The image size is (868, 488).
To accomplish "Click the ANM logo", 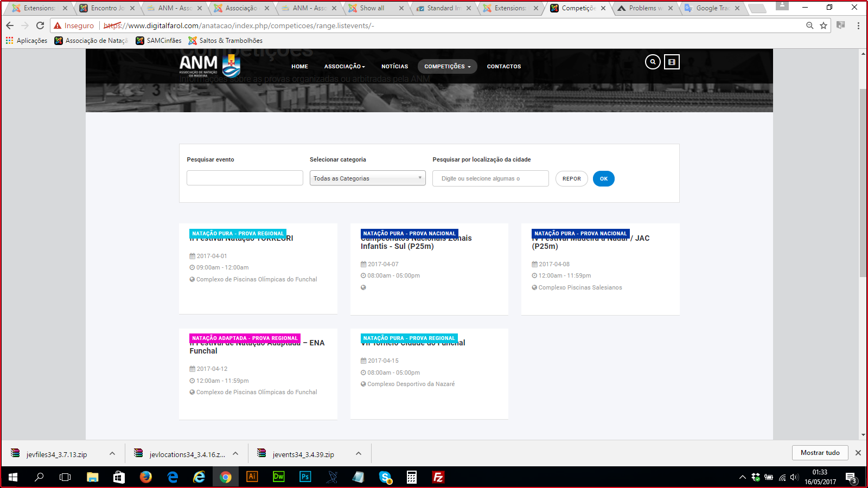I will pos(210,66).
